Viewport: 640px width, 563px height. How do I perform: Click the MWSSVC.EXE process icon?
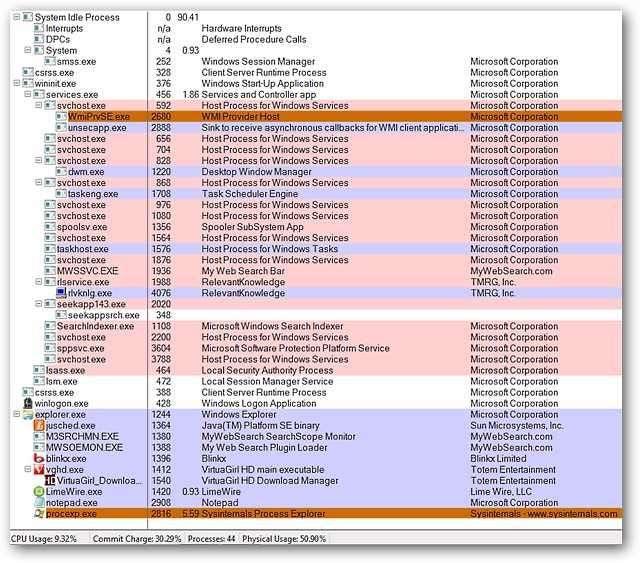[50, 271]
